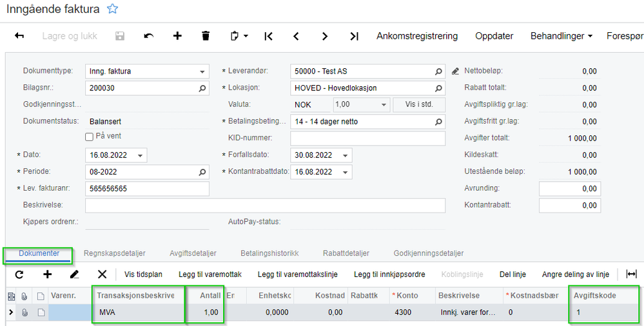Open the Leverandør lookup magnifier

pos(438,72)
